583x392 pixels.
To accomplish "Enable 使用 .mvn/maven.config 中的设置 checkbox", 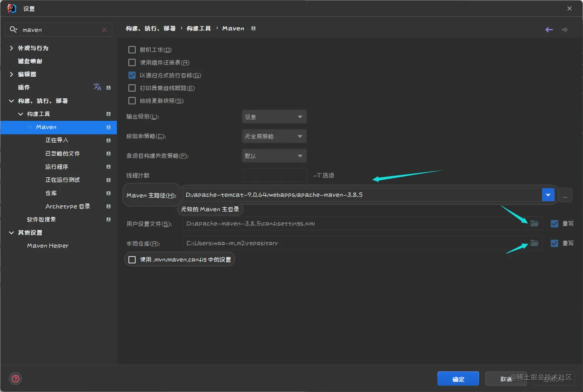I will (132, 259).
